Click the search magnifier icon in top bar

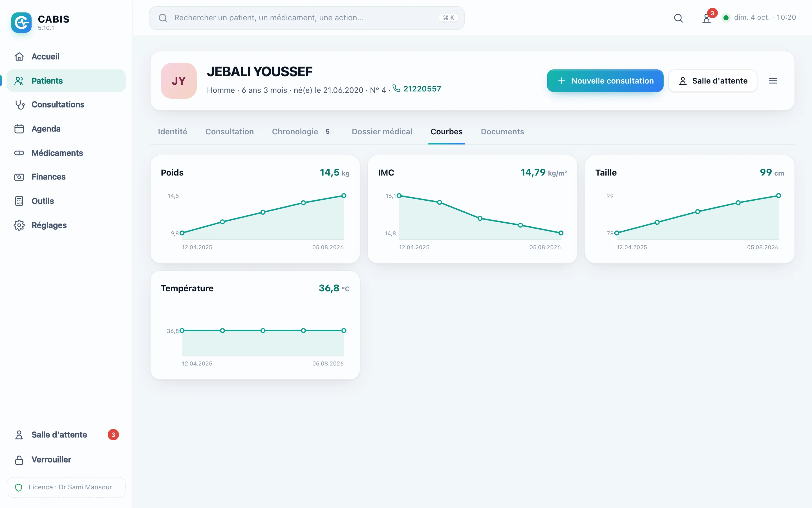(678, 18)
